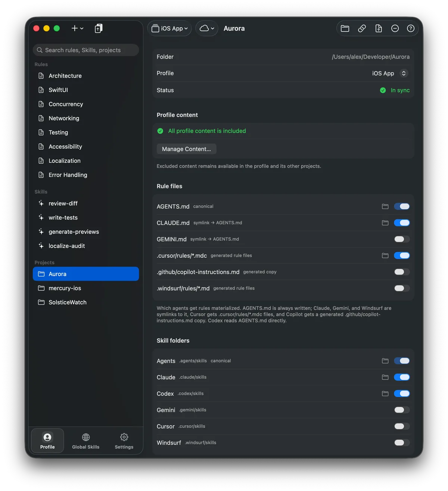Image resolution: width=448 pixels, height=491 pixels.
Task: Select the Concurrency rule
Action: pos(86,104)
